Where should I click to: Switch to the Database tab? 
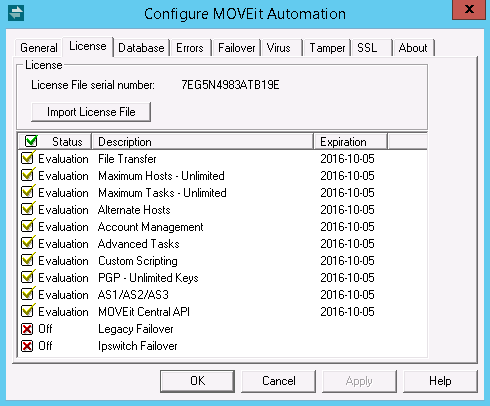tap(141, 48)
